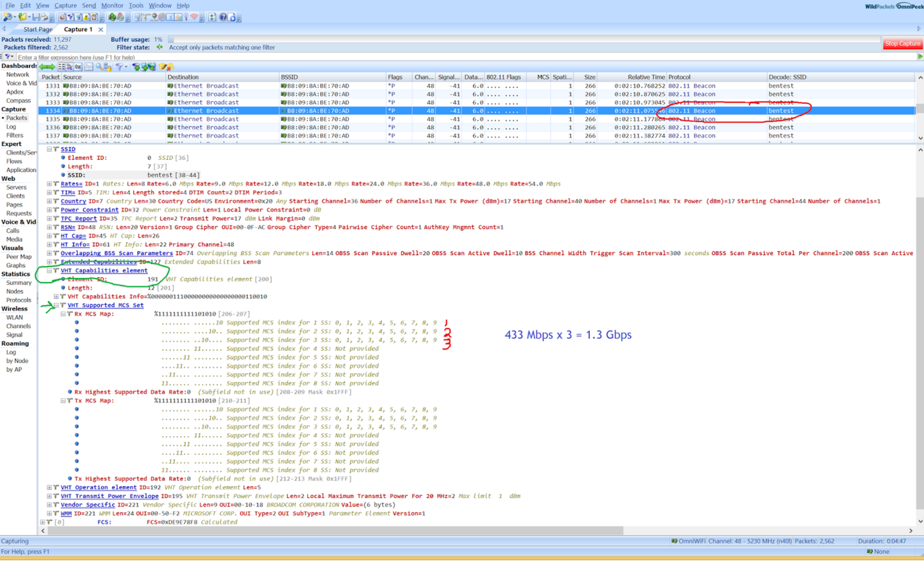Select packet 1336 in the packet list
The image size is (924, 562).
pyautogui.click(x=476, y=128)
